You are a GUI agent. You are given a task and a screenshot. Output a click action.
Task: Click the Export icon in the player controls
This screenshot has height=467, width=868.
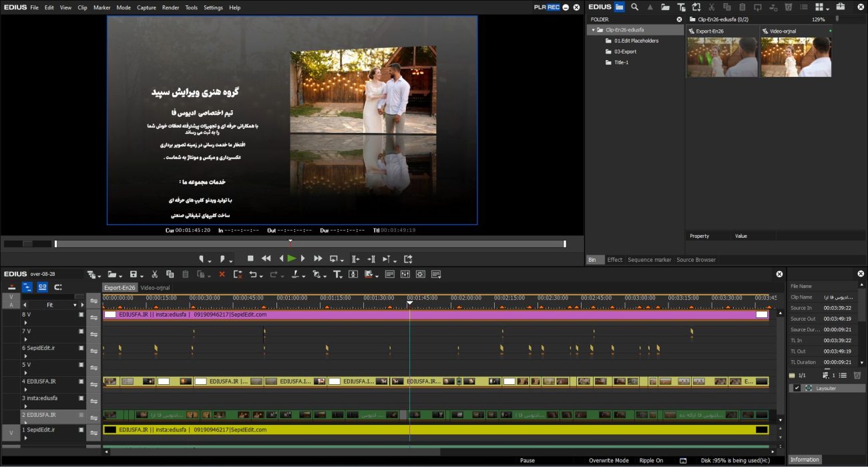408,259
